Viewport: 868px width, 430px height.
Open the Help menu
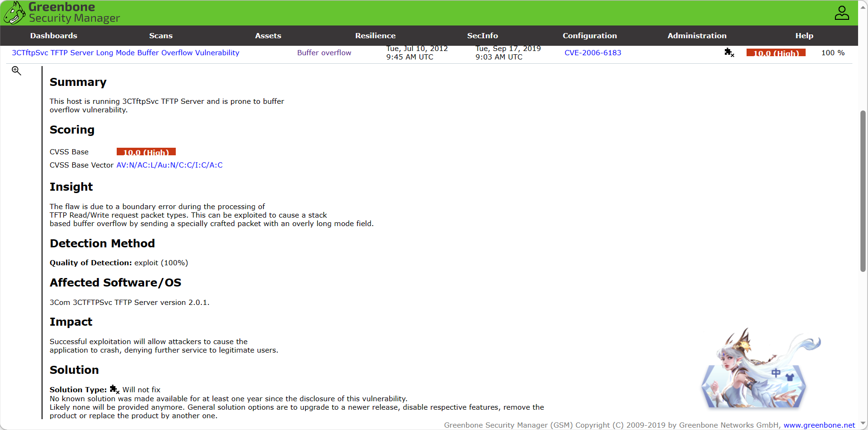tap(804, 36)
